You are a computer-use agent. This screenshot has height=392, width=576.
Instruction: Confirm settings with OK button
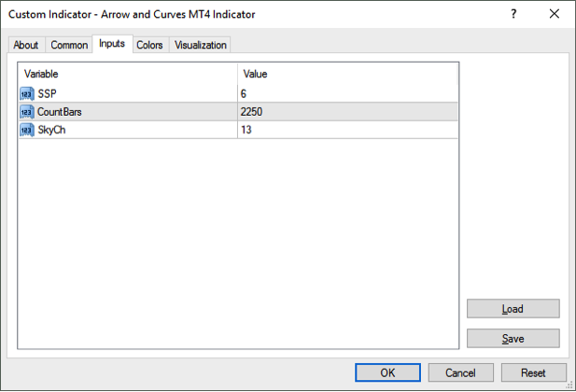coord(387,373)
